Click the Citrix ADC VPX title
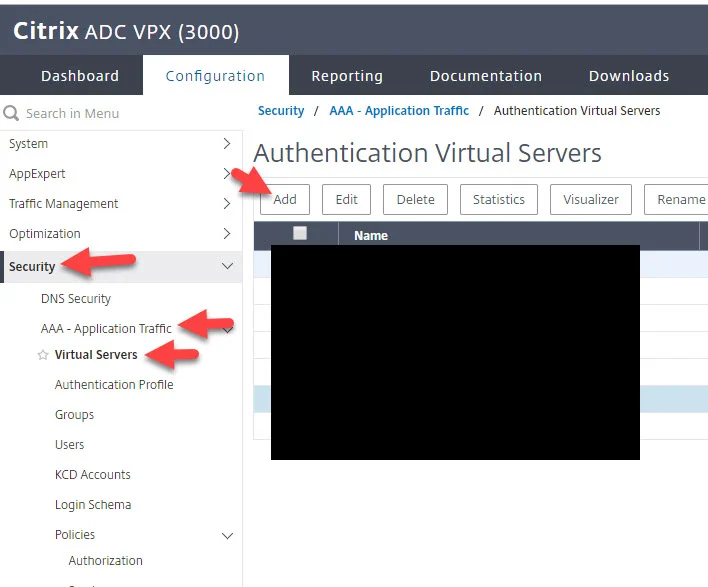 [126, 31]
